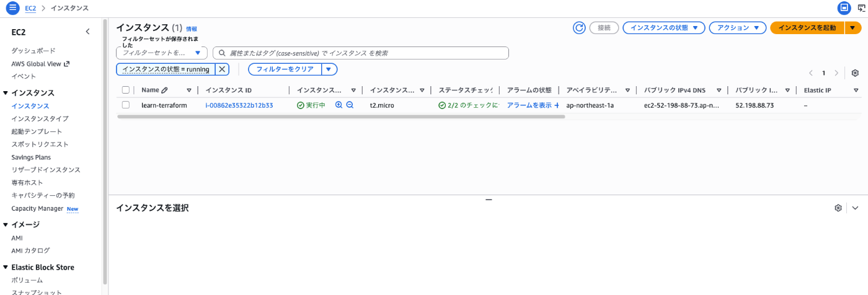Check the learn-terraform instance row checkbox
Screen dimensions: 868x295
[126, 105]
